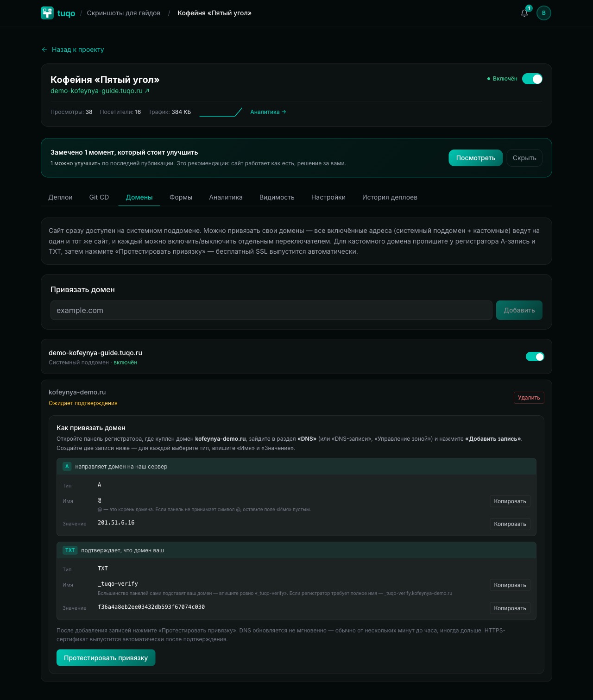Open 'Скриншоты для гайдов' breadcrumb
This screenshot has width=593, height=700.
click(x=124, y=13)
